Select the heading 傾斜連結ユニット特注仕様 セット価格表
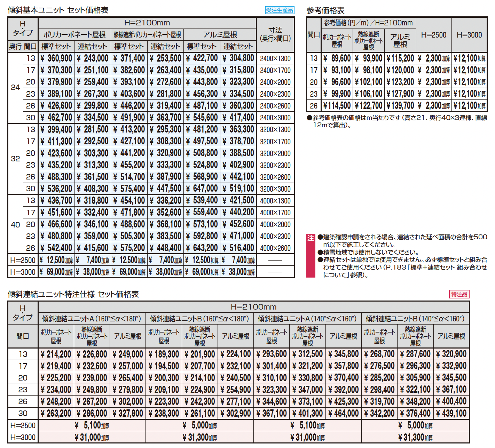 [73, 294]
